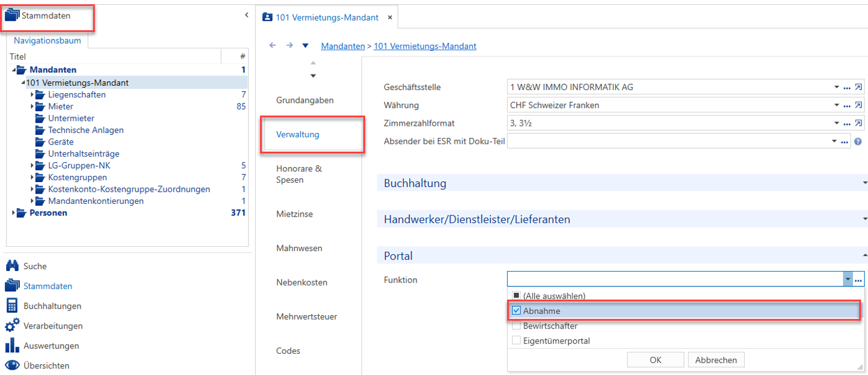
Task: Close the 101 Vermietungs-Mandant tab
Action: (x=390, y=18)
